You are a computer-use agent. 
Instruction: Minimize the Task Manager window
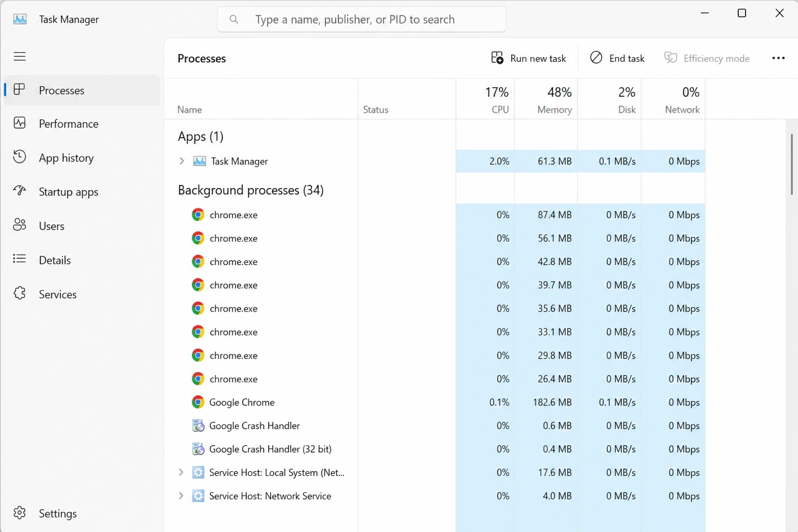tap(705, 13)
